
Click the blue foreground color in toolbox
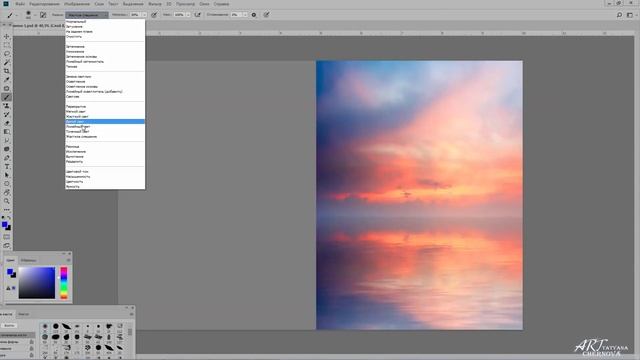5,224
